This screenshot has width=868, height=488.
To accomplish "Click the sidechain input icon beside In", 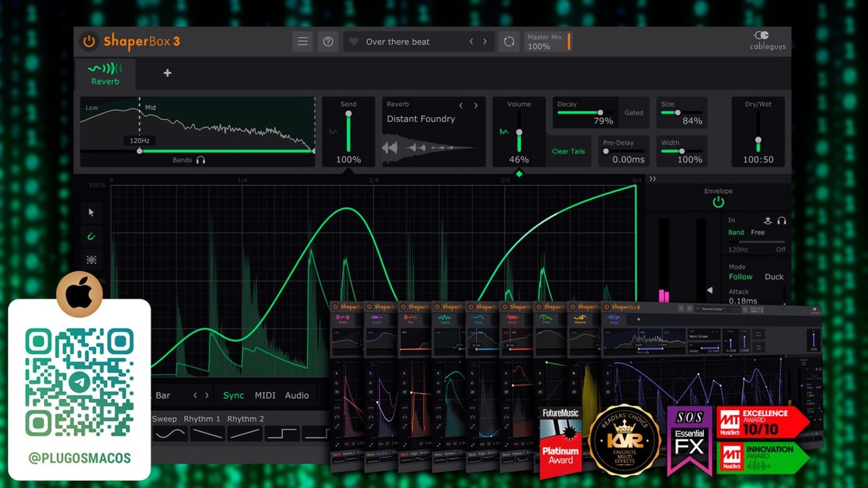I will point(767,221).
